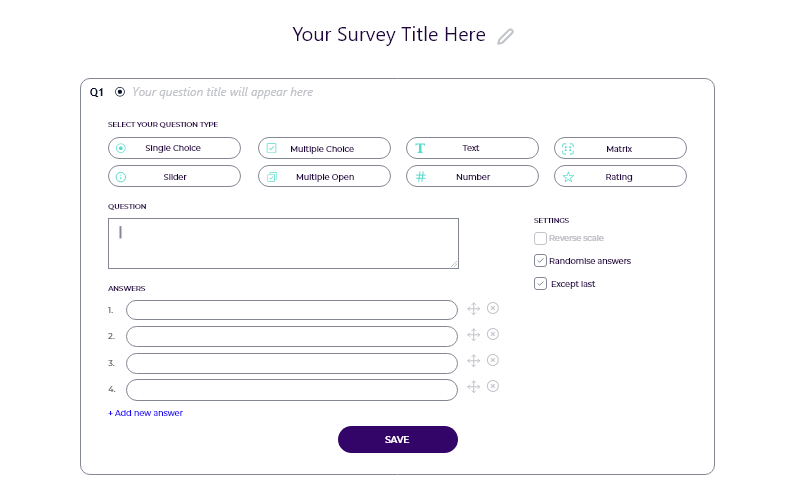Pick the Slider question type
This screenshot has height=500, width=800.
pyautogui.click(x=174, y=177)
